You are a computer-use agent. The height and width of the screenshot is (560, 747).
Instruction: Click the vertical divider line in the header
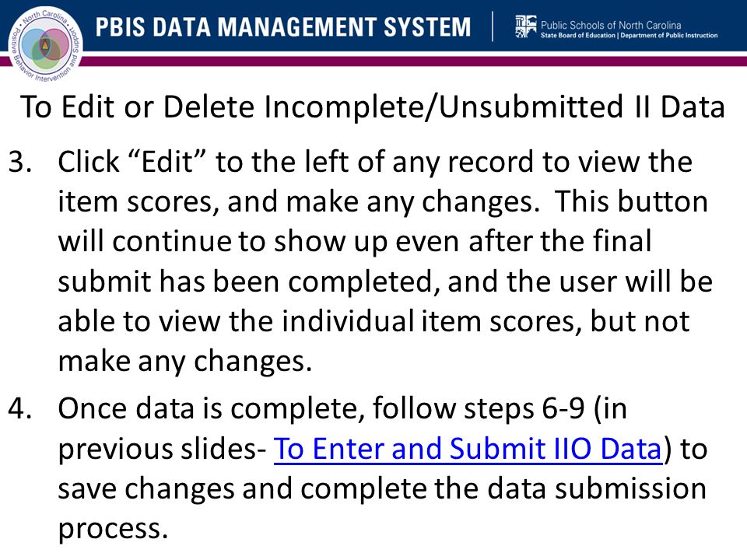pos(493,26)
